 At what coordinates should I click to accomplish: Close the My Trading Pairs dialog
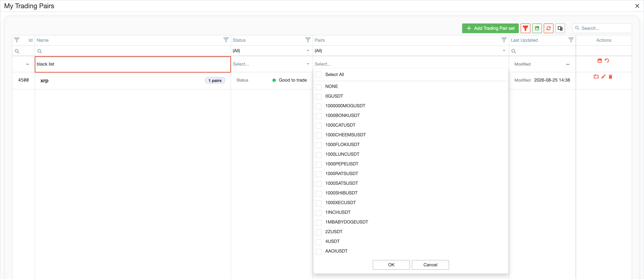(x=637, y=6)
